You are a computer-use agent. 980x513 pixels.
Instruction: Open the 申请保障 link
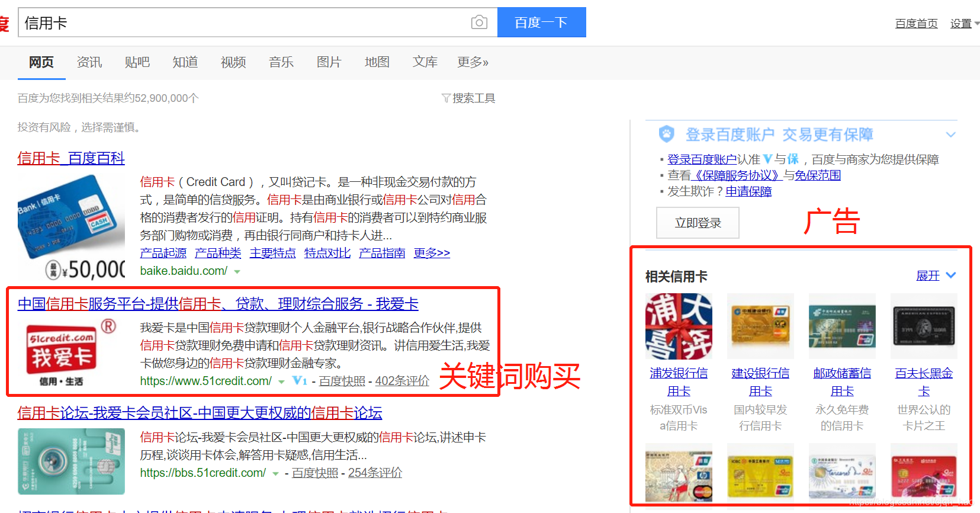(749, 191)
